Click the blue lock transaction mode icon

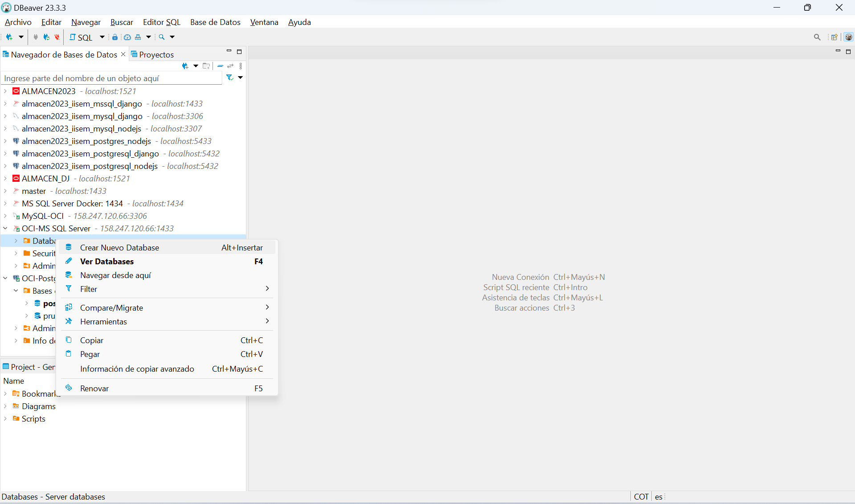click(x=115, y=37)
